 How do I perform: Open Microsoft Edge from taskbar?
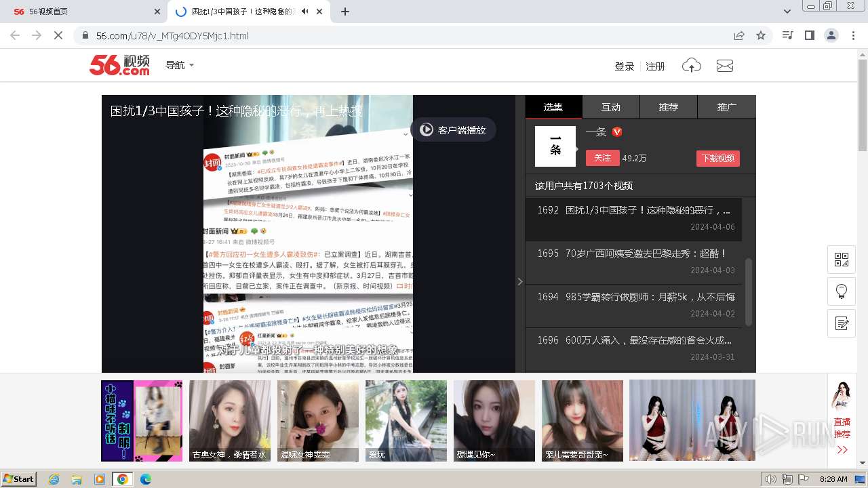[145, 479]
